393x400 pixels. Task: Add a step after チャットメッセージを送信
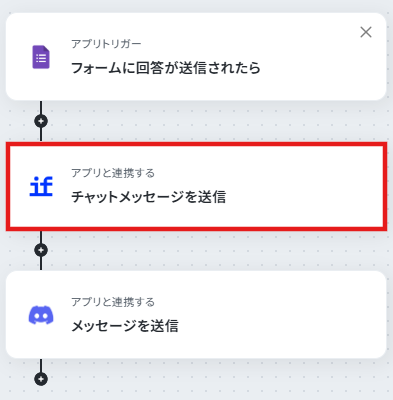pyautogui.click(x=41, y=250)
